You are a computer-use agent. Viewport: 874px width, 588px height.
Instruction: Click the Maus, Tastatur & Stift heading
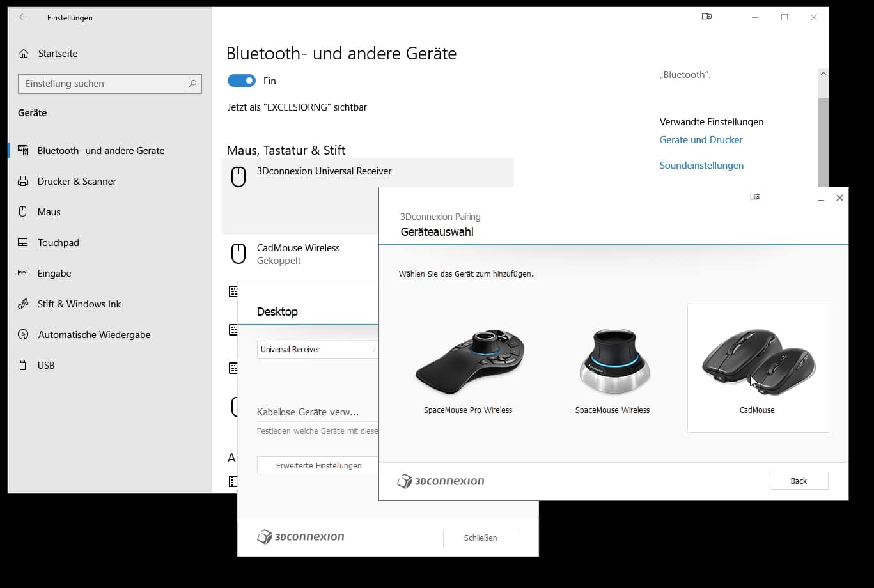pyautogui.click(x=286, y=150)
